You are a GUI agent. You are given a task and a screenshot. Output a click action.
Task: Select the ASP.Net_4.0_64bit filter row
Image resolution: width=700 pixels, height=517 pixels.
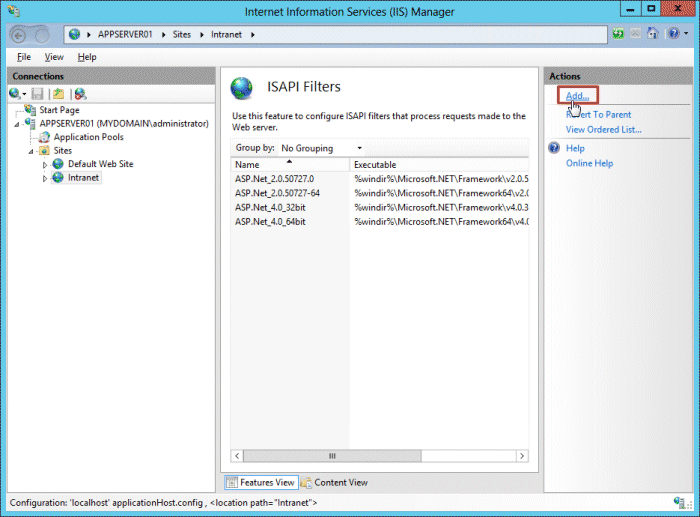click(x=379, y=222)
